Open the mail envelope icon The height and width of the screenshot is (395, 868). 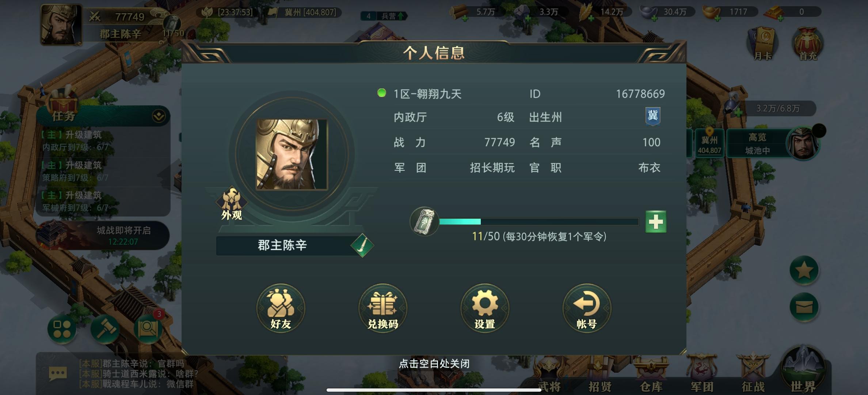tap(804, 307)
